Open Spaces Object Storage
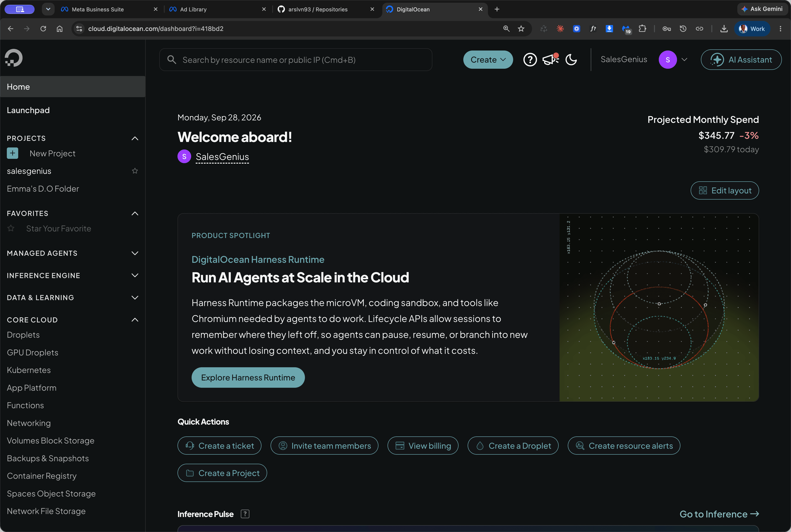791x532 pixels. point(51,494)
